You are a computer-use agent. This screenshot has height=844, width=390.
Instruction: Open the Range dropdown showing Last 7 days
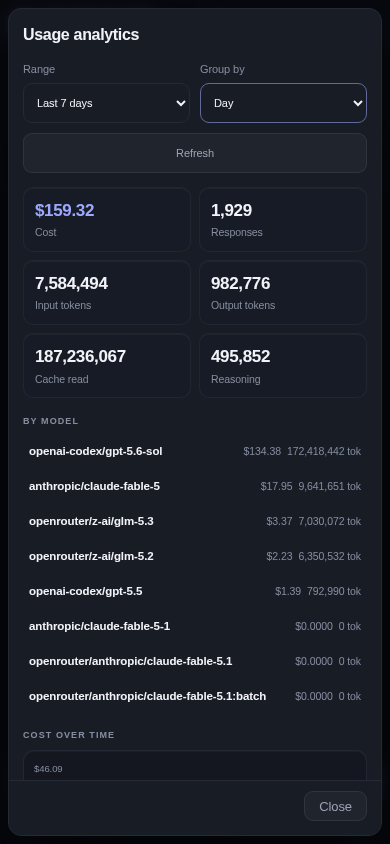tap(106, 103)
